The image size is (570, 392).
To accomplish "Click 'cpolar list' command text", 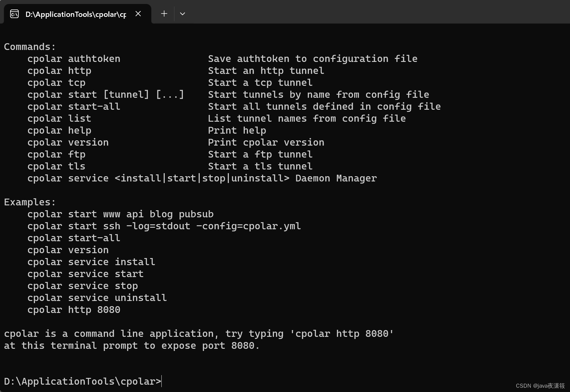I will coord(59,119).
